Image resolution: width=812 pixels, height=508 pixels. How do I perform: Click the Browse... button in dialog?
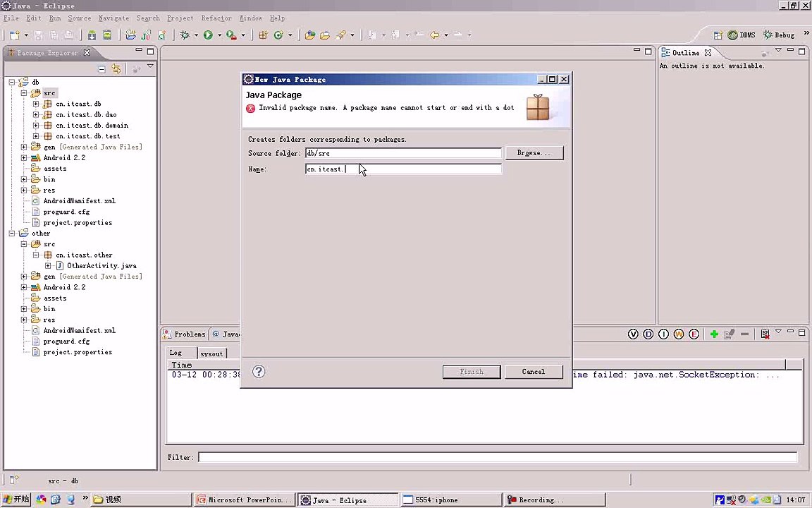click(534, 153)
